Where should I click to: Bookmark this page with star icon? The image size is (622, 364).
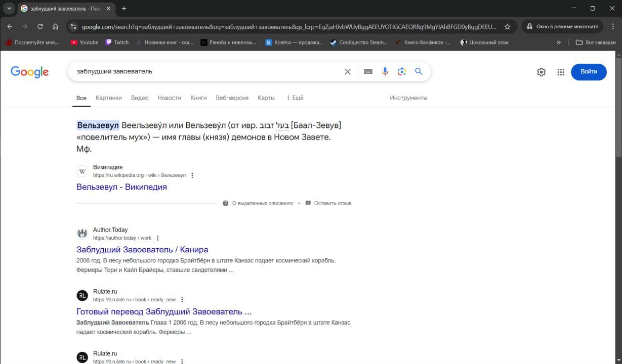(507, 27)
